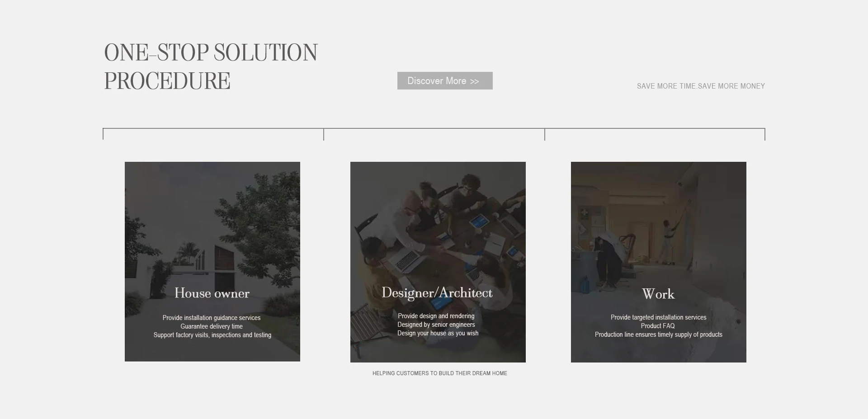
Task: Open the House owner card image
Action: 212,262
